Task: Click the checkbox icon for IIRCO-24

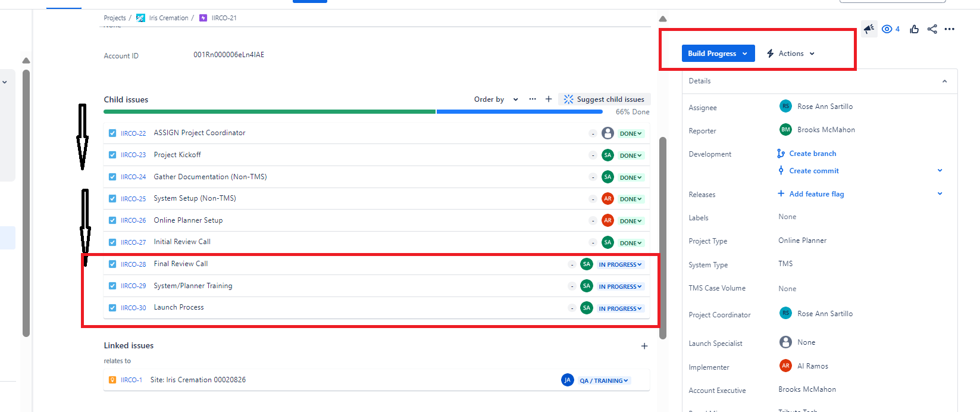Action: [x=112, y=177]
